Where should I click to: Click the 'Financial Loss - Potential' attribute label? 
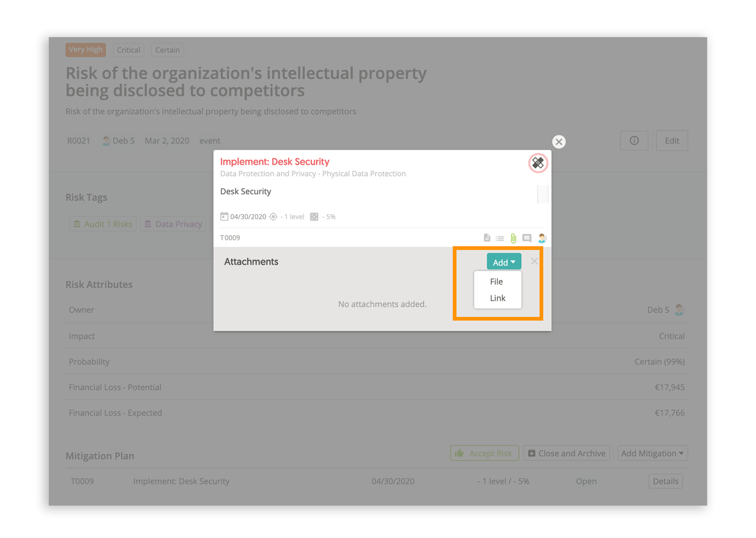[x=115, y=387]
